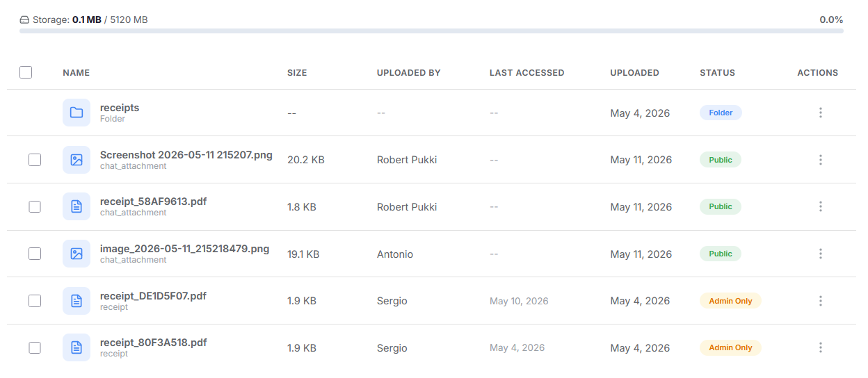Click the 1.8 KB size value

coord(302,206)
